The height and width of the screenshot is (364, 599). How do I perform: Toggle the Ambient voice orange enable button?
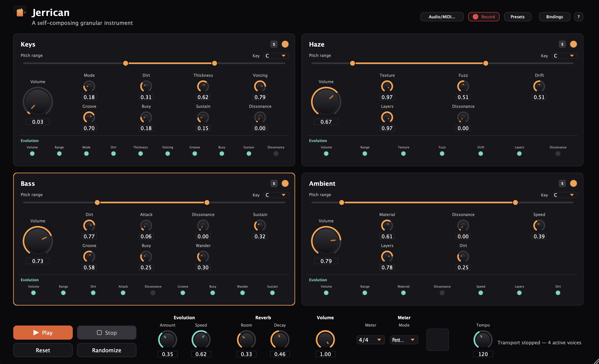[x=573, y=183]
